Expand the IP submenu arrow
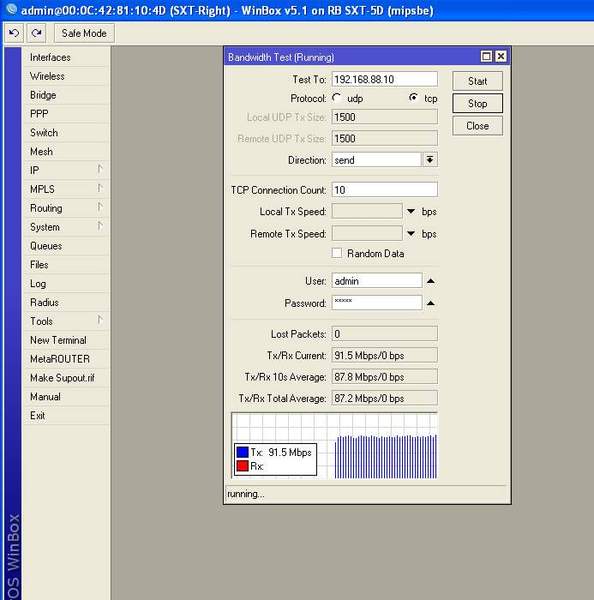Screen dimensions: 594x600 pos(100,169)
